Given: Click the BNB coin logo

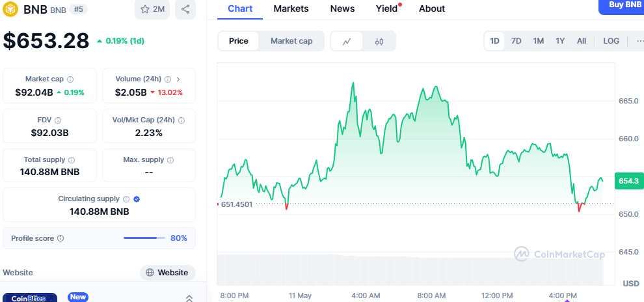Looking at the screenshot, I should point(11,10).
